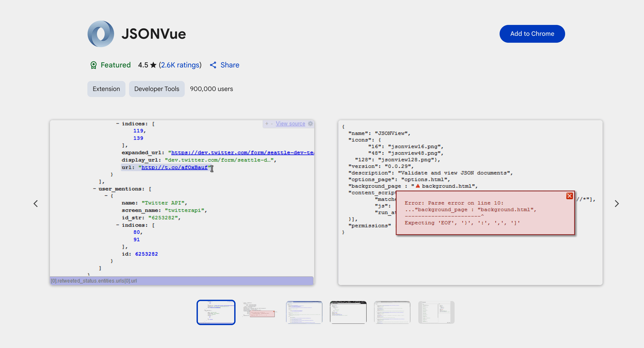
Task: Collapse the user_mentions array
Action: pos(94,189)
